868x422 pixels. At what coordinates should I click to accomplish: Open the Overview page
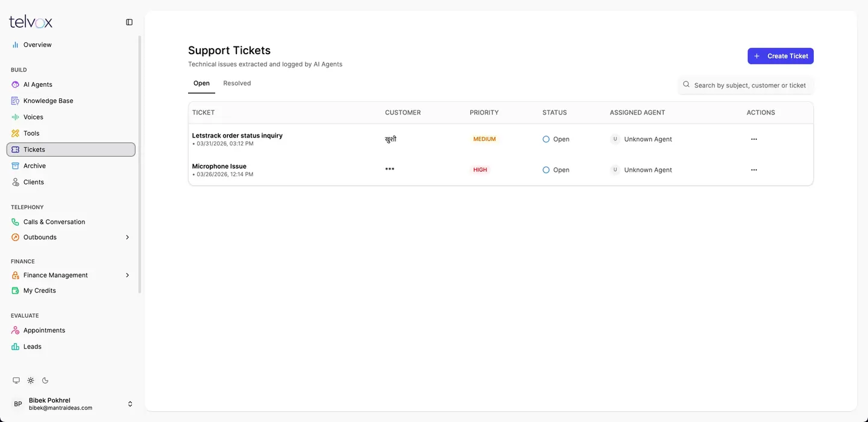tap(71, 45)
